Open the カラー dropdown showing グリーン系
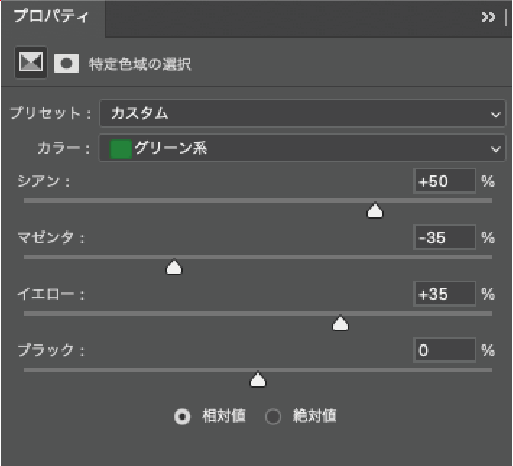 (302, 148)
